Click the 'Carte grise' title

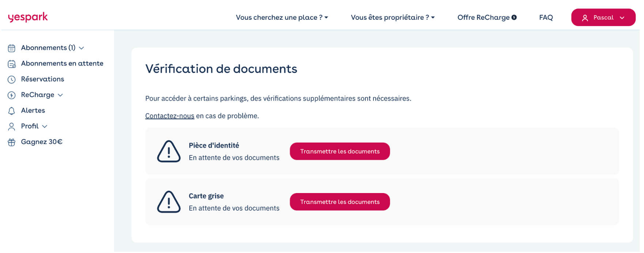[206, 196]
